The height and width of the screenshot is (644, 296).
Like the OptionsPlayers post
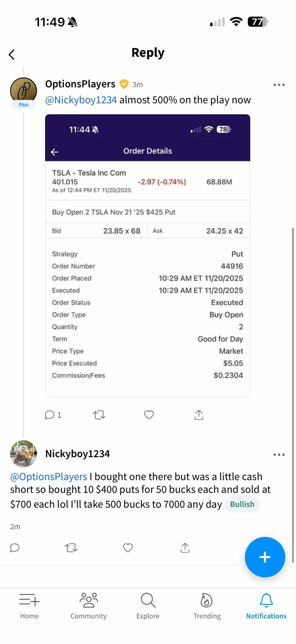pyautogui.click(x=149, y=415)
